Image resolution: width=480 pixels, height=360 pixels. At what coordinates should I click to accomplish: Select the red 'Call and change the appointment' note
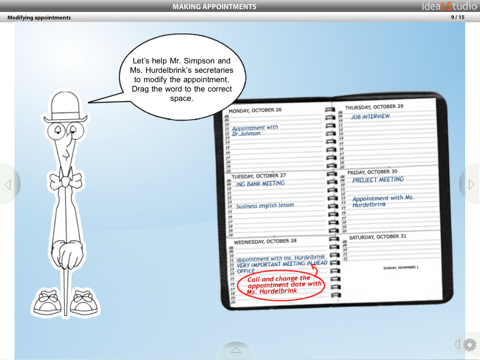(x=281, y=284)
